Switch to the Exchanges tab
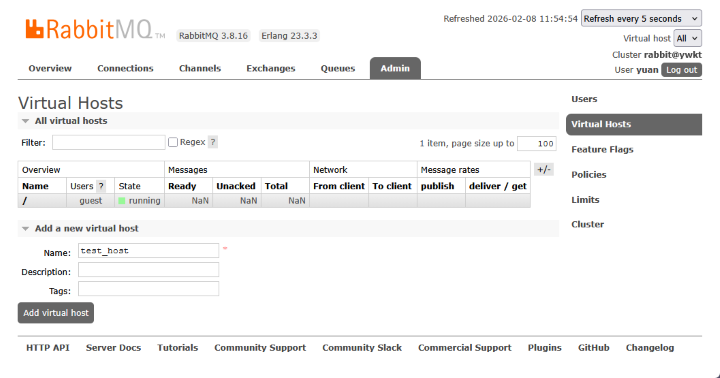The image size is (720, 378). (x=270, y=68)
